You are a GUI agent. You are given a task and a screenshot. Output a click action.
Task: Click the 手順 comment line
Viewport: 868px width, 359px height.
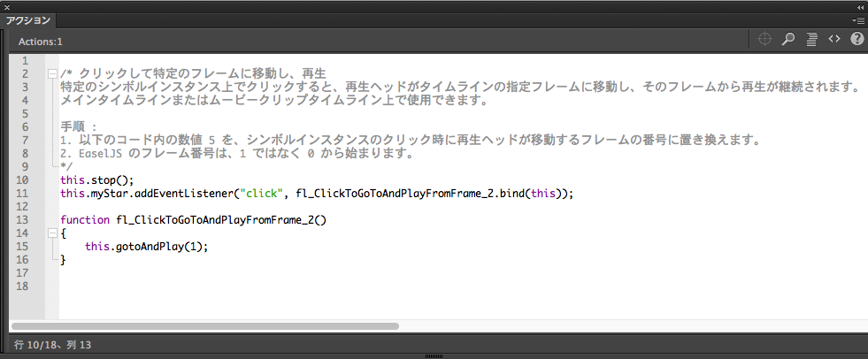(79, 127)
